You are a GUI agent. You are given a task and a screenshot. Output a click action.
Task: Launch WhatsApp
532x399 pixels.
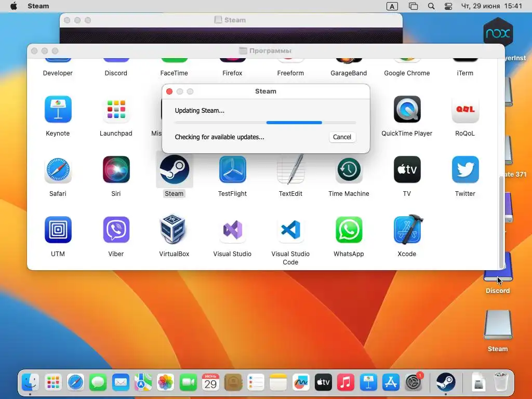[x=349, y=230]
